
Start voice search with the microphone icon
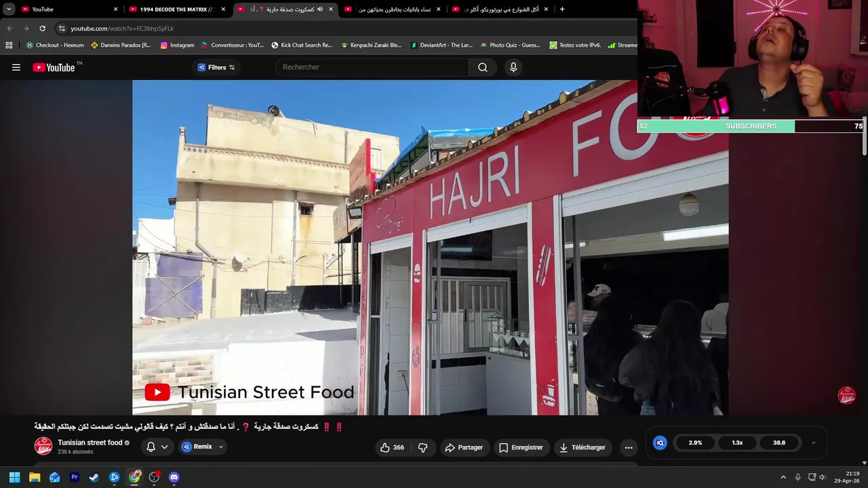pos(513,67)
